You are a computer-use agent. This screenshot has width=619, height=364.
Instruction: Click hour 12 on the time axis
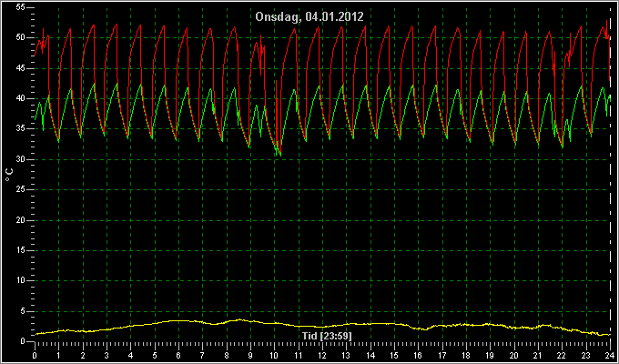point(322,356)
